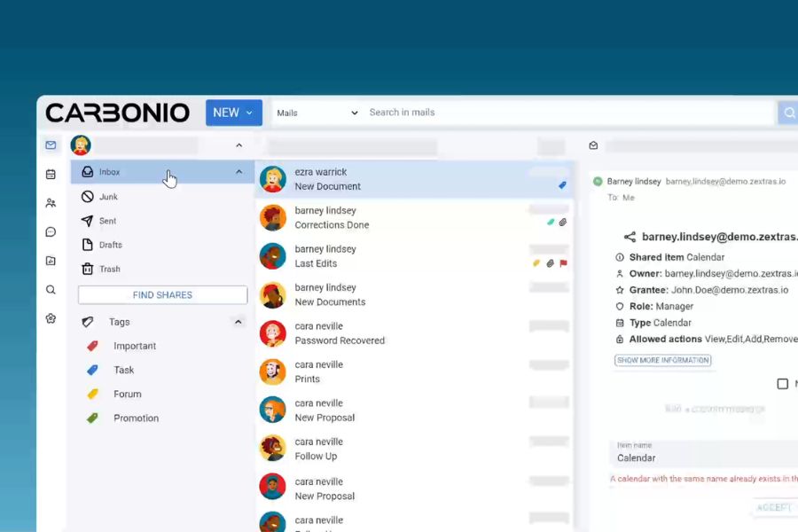Open ezra warrick New Document mail
This screenshot has width=798, height=532.
(x=415, y=179)
